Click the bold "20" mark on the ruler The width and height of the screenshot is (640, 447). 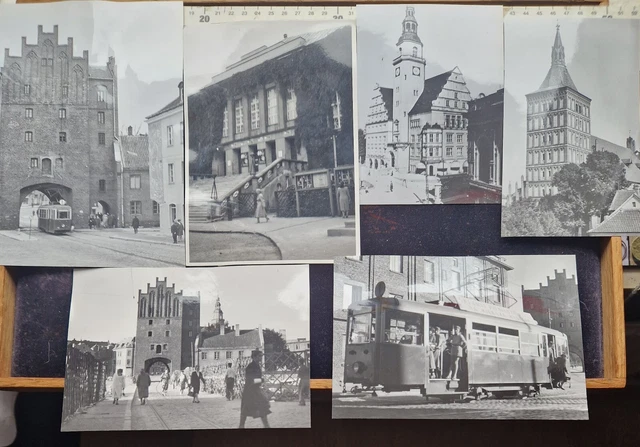click(x=204, y=19)
